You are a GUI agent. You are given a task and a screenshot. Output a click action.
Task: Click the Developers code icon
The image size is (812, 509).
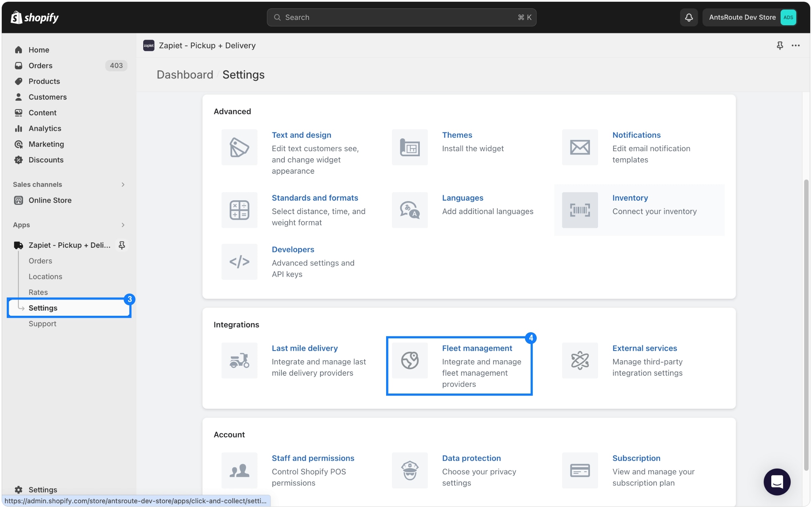tap(239, 262)
